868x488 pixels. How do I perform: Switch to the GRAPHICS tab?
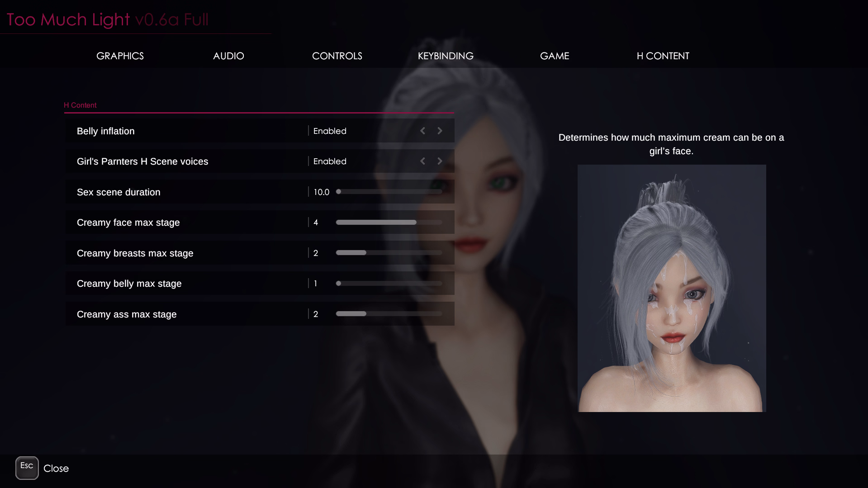tap(119, 56)
